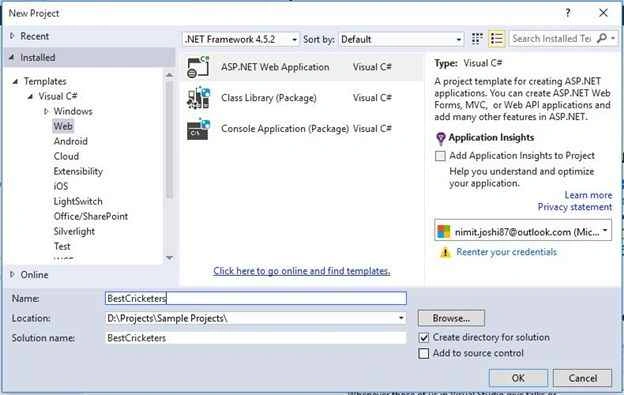Viewport: 624px width, 395px height.
Task: Open the Location path dropdown
Action: pos(401,318)
